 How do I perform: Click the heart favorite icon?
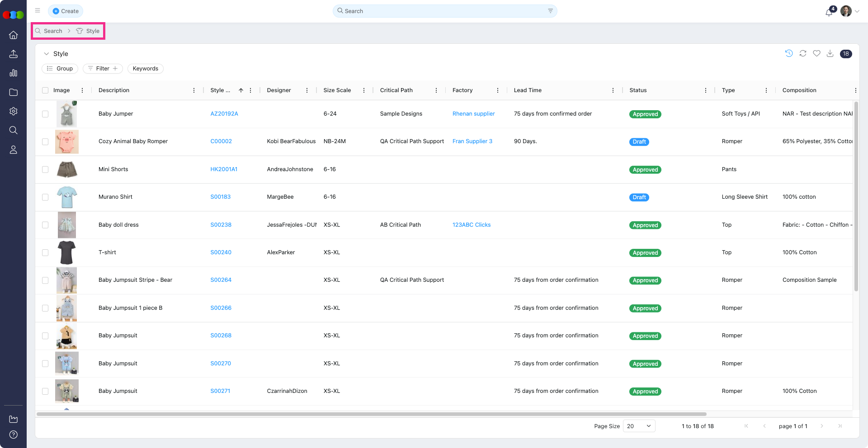tap(816, 54)
